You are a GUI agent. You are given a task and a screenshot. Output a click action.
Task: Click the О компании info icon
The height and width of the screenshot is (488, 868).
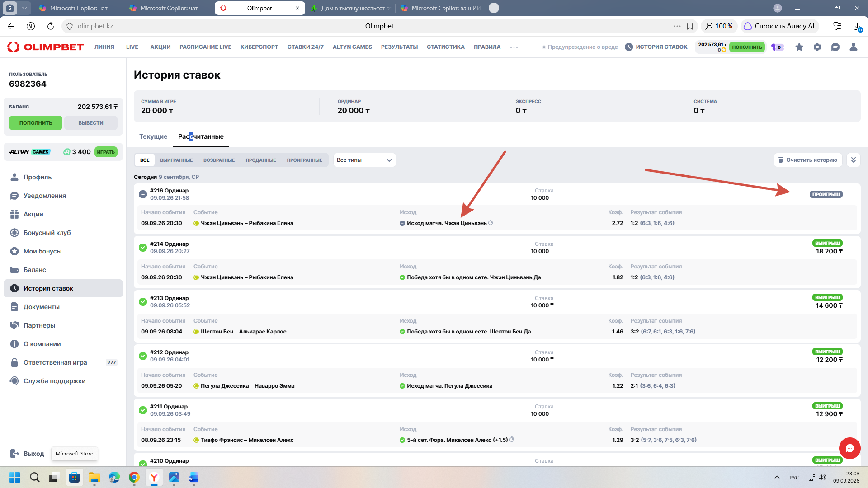14,344
